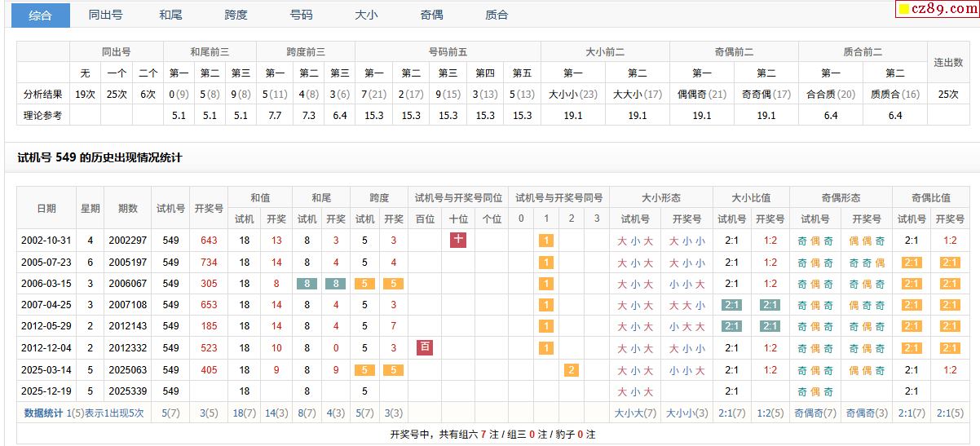Open the 和尾 tab
This screenshot has width=980, height=446.
tap(170, 15)
